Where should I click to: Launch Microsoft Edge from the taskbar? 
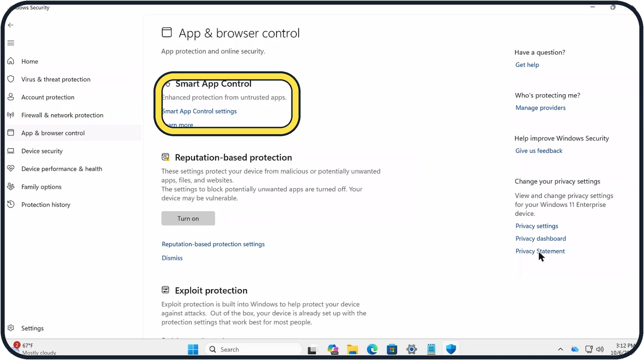372,349
